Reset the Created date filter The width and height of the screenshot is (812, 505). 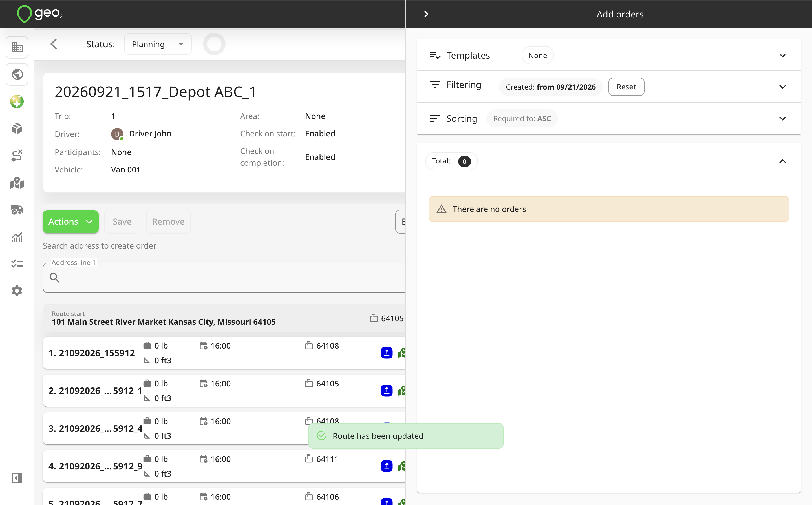click(x=626, y=87)
